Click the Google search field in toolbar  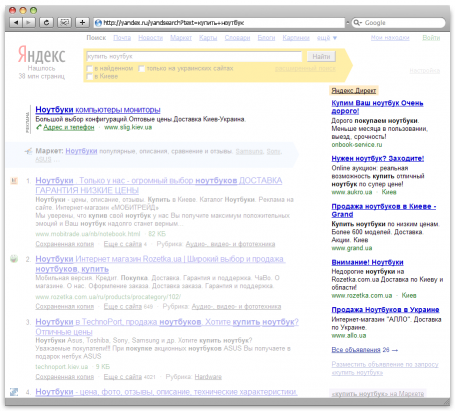point(398,23)
